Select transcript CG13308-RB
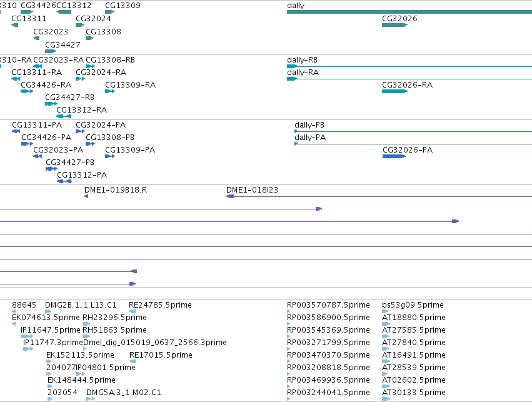The width and height of the screenshot is (532, 402). [90, 66]
